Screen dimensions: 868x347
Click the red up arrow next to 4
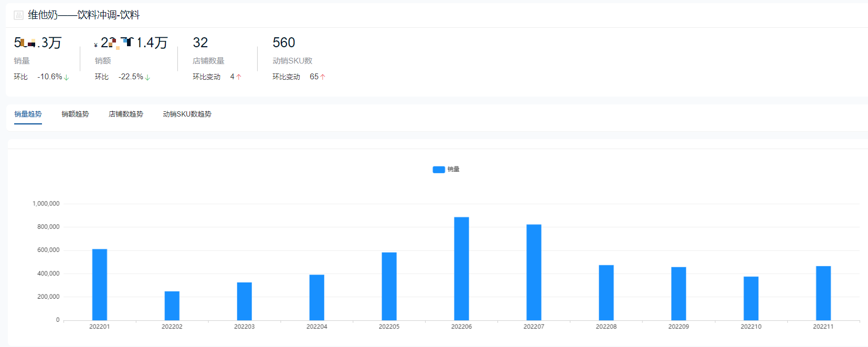[239, 77]
